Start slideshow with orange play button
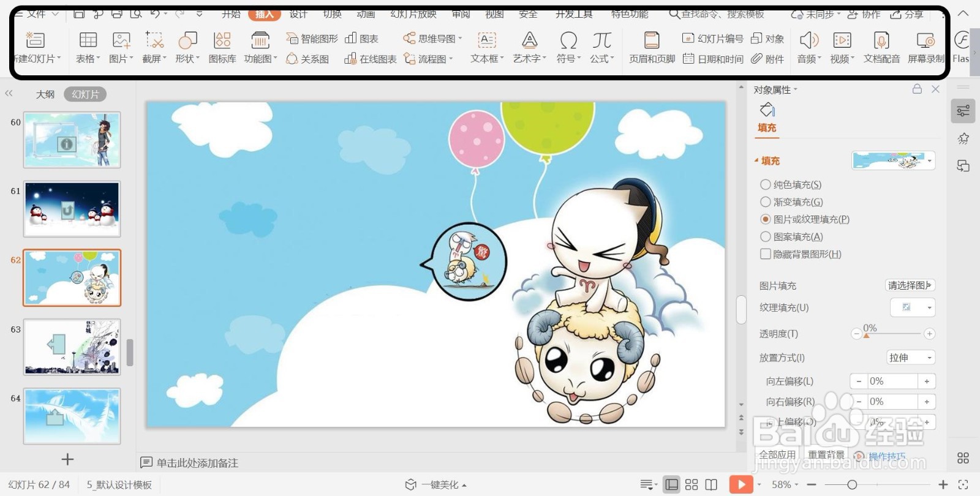 click(741, 485)
